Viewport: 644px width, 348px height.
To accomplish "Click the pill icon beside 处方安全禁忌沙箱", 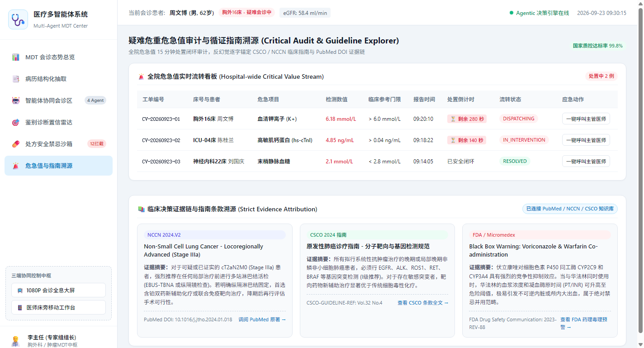I will 16,144.
